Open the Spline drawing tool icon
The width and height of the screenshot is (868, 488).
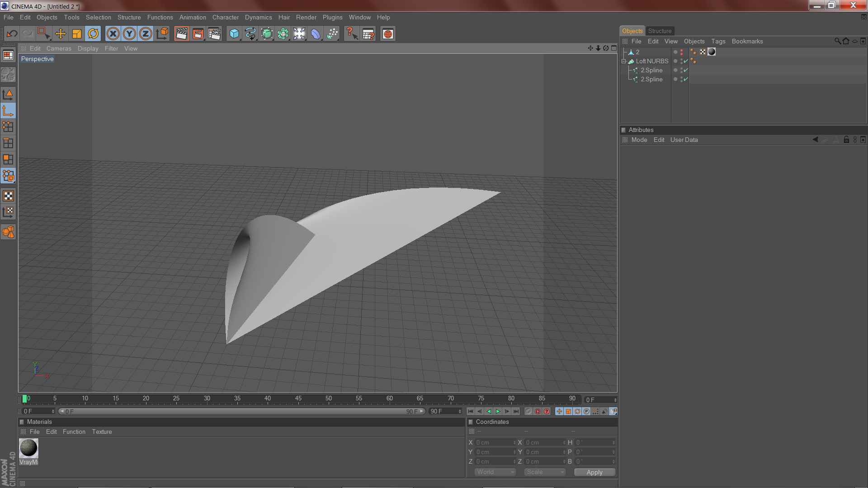click(250, 34)
